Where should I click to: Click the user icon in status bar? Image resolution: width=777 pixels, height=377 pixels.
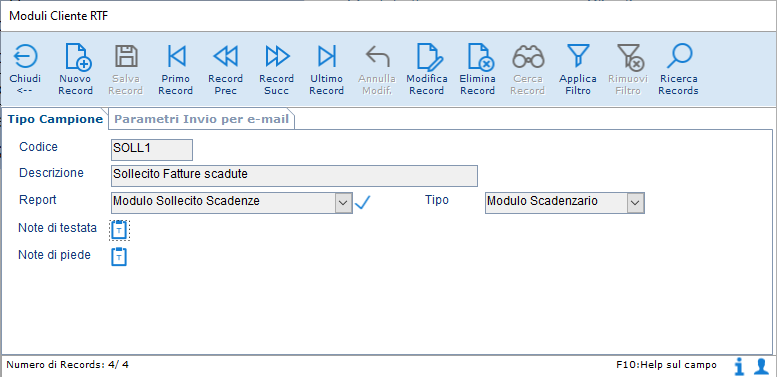pos(761,366)
